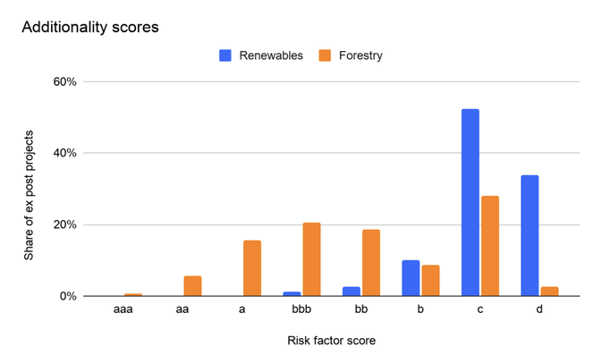The width and height of the screenshot is (594, 364).
Task: Click the Additionality scores chart title
Action: coord(90,27)
